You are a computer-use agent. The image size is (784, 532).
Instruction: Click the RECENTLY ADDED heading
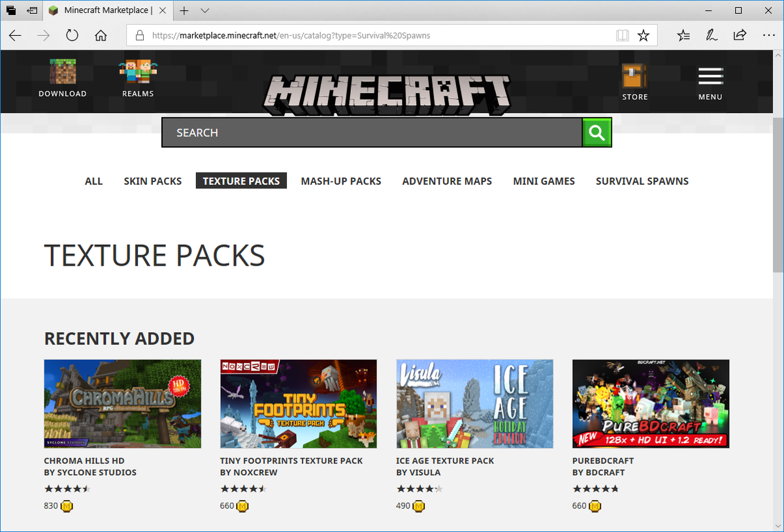pos(120,339)
